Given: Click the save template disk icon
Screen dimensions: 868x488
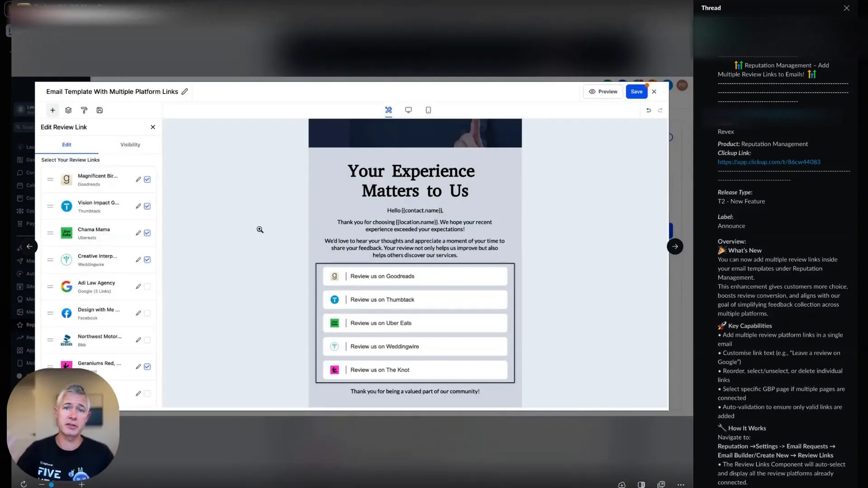Looking at the screenshot, I should (x=100, y=110).
